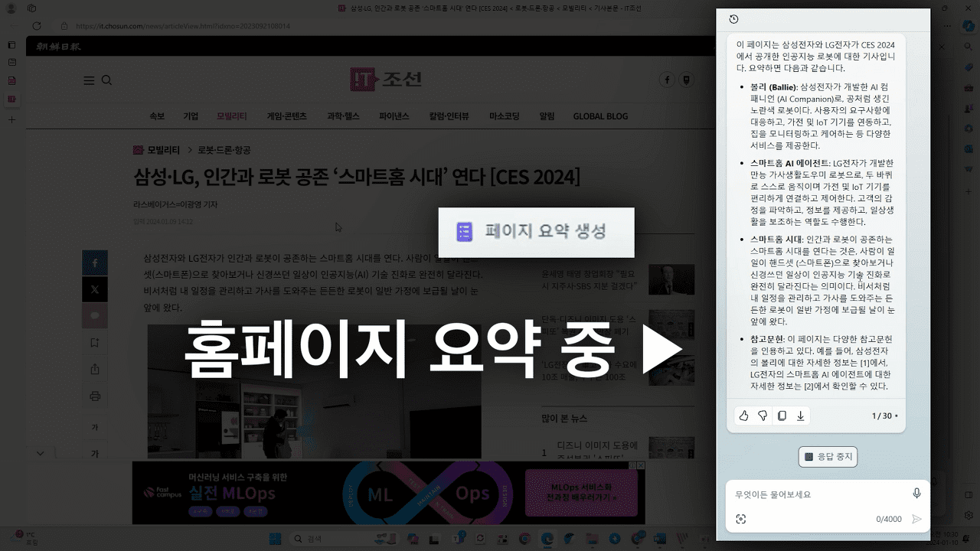Give a thumbs up to the AI summary

click(743, 416)
